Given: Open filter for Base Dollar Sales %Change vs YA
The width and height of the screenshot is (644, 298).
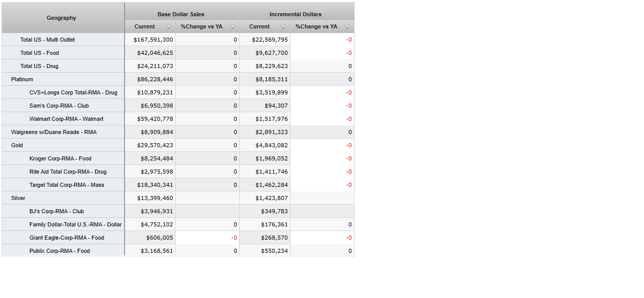Looking at the screenshot, I should (x=232, y=27).
